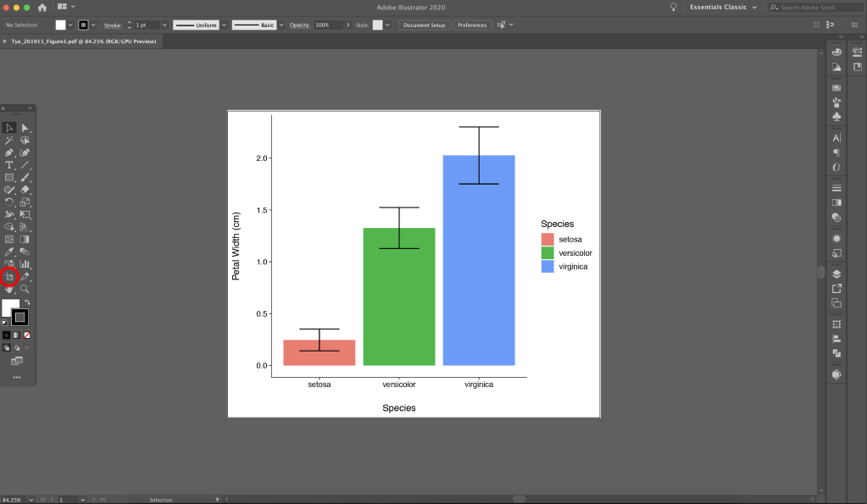
Task: Select the Rectangle tool
Action: pos(9,178)
